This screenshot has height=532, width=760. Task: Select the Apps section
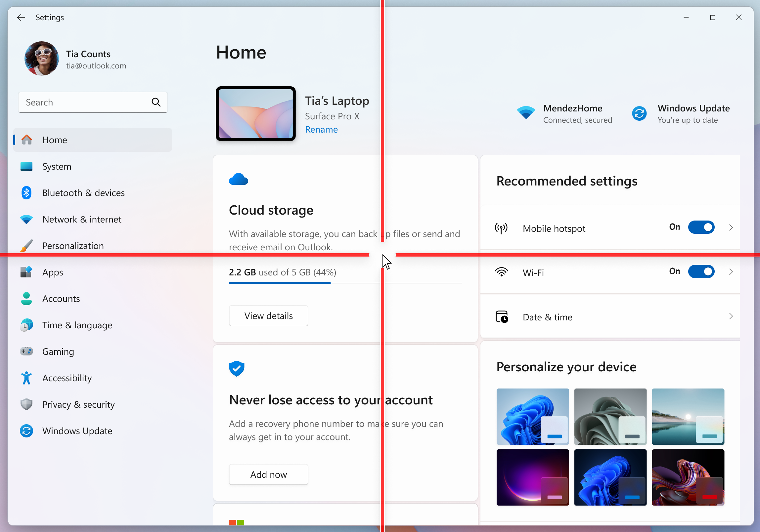tap(53, 272)
